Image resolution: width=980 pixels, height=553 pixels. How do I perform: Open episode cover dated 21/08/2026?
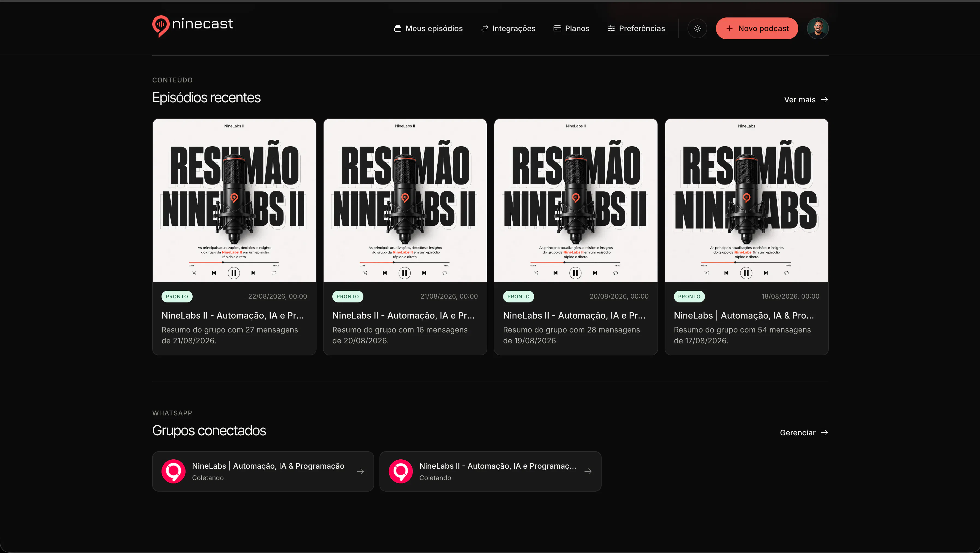click(405, 200)
